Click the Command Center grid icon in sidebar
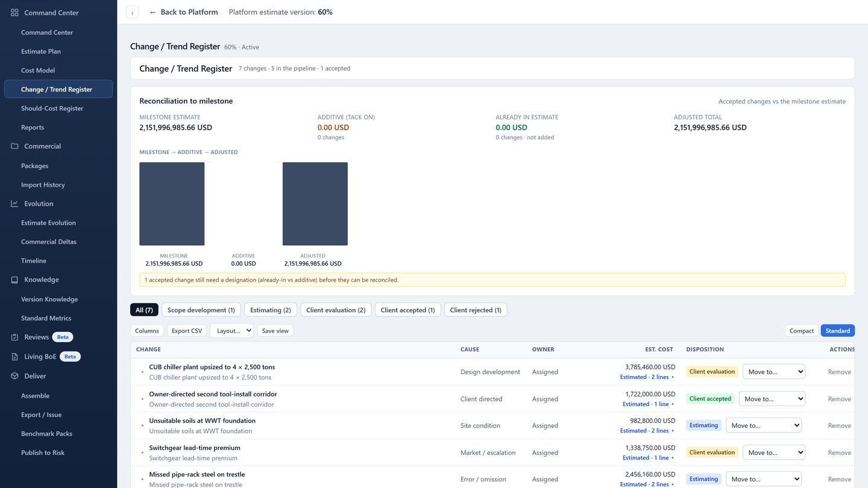This screenshot has height=488, width=868. [14, 13]
